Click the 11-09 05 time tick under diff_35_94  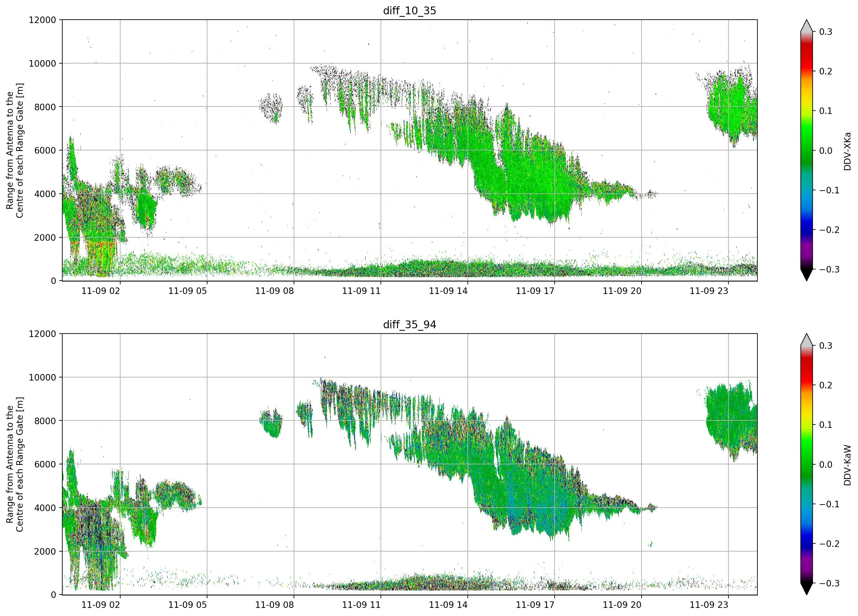point(188,605)
